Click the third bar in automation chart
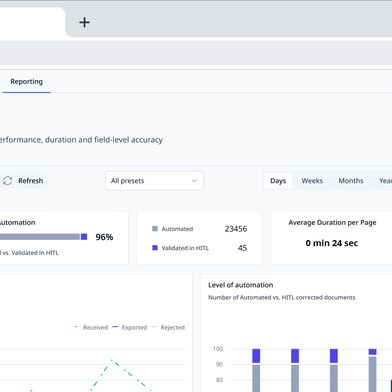The width and height of the screenshot is (392, 392). [334, 370]
